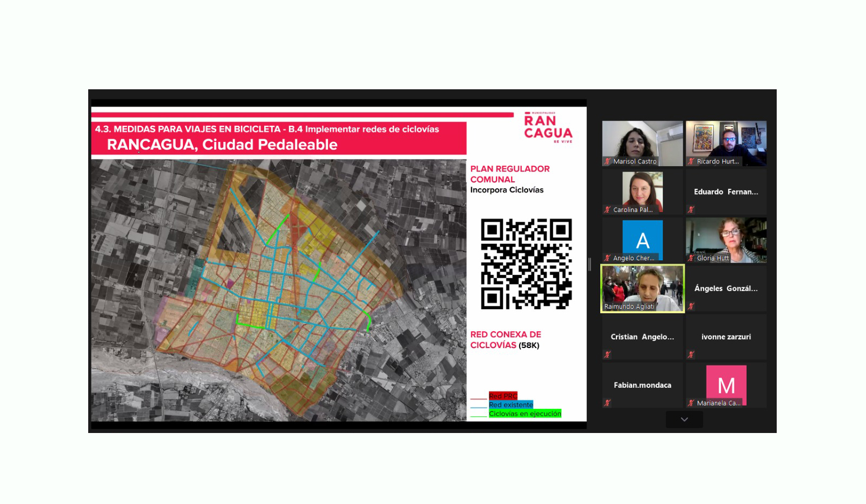Expand next participants with down chevron
The image size is (866, 504).
pyautogui.click(x=684, y=420)
